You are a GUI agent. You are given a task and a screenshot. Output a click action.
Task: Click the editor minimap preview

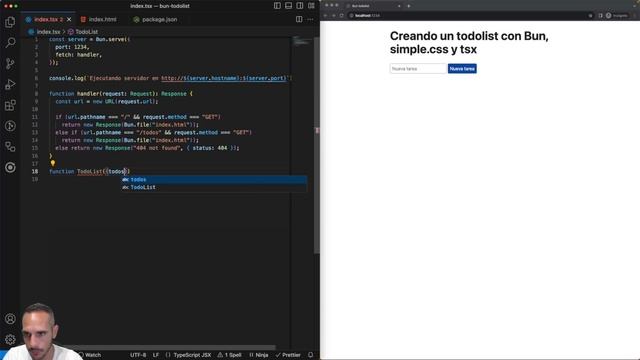coord(302,41)
